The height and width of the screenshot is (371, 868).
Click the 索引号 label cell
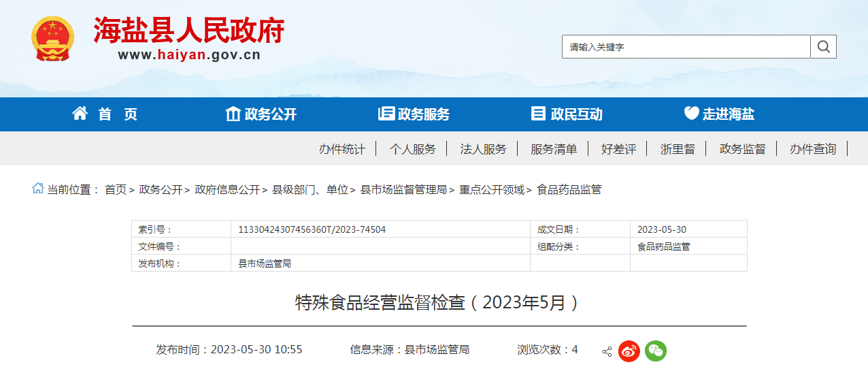[181, 229]
